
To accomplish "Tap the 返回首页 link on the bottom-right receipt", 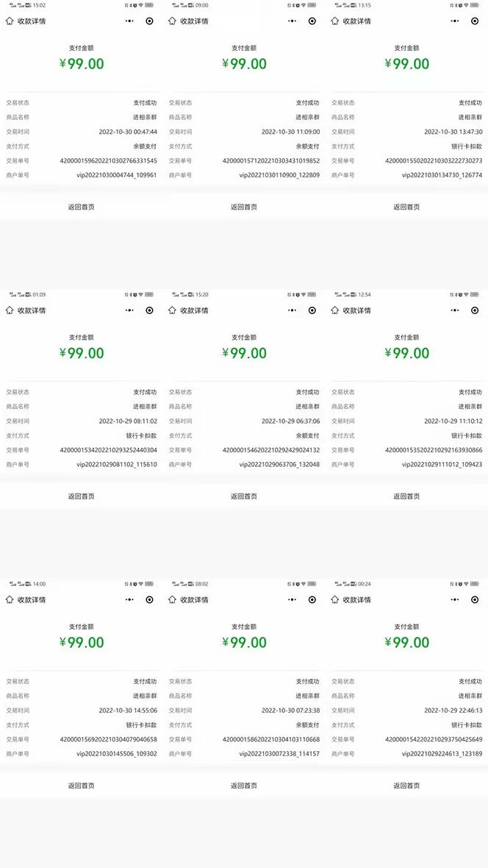I will (x=406, y=784).
